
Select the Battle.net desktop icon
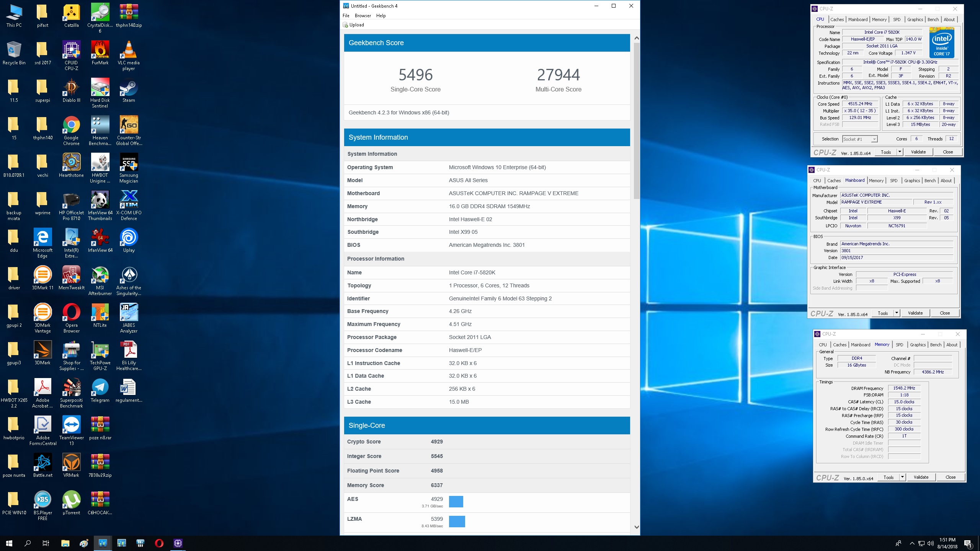tap(43, 466)
